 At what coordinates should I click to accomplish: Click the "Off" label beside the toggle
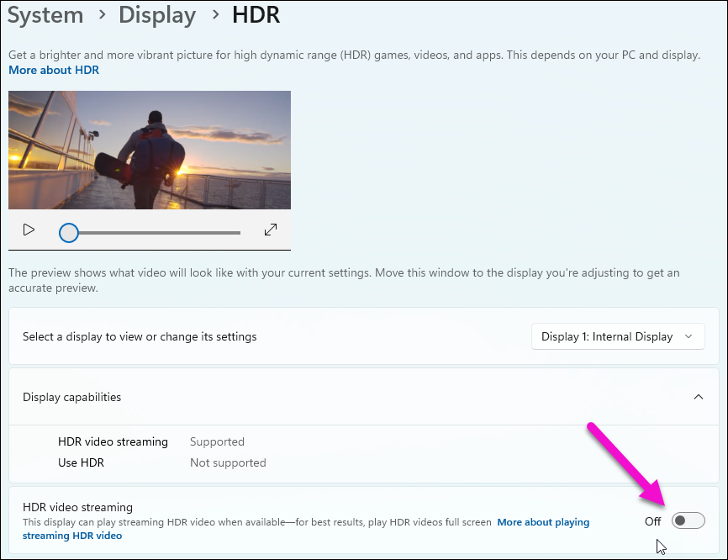652,521
